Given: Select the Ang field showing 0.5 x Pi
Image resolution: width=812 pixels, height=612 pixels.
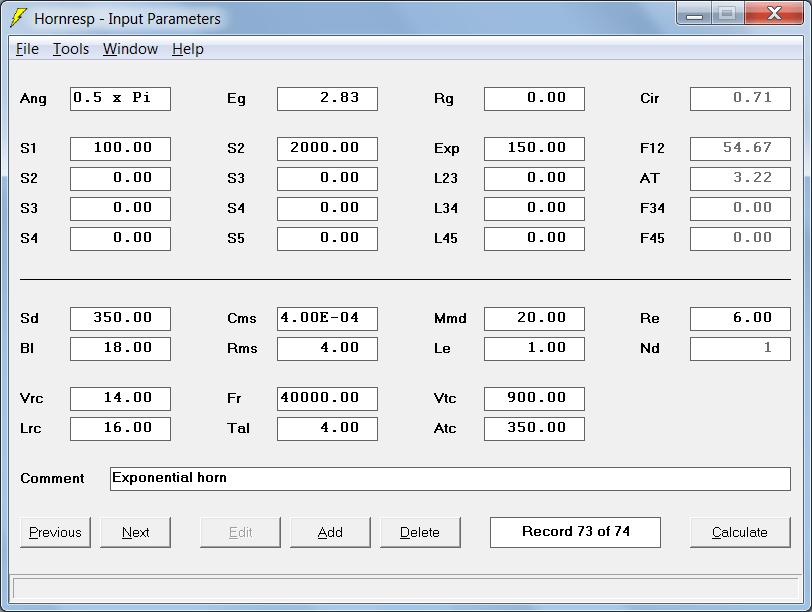Looking at the screenshot, I should click(120, 99).
